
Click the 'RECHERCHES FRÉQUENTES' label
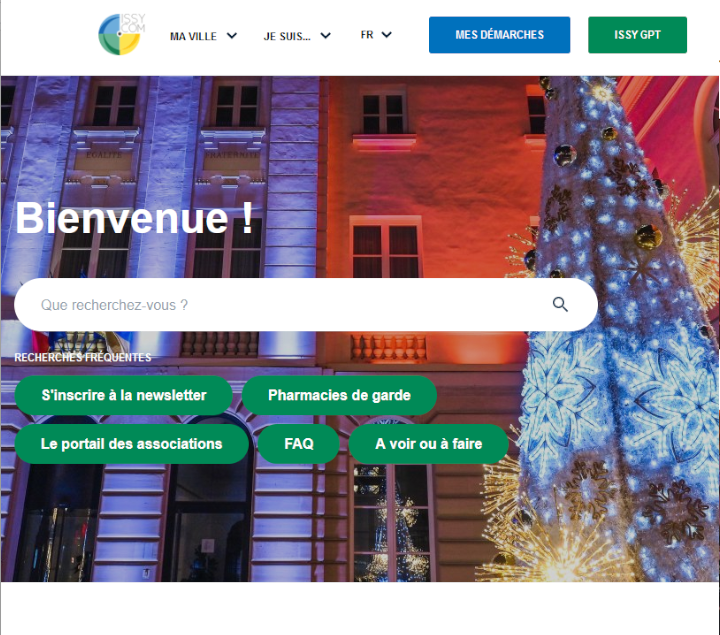point(83,357)
